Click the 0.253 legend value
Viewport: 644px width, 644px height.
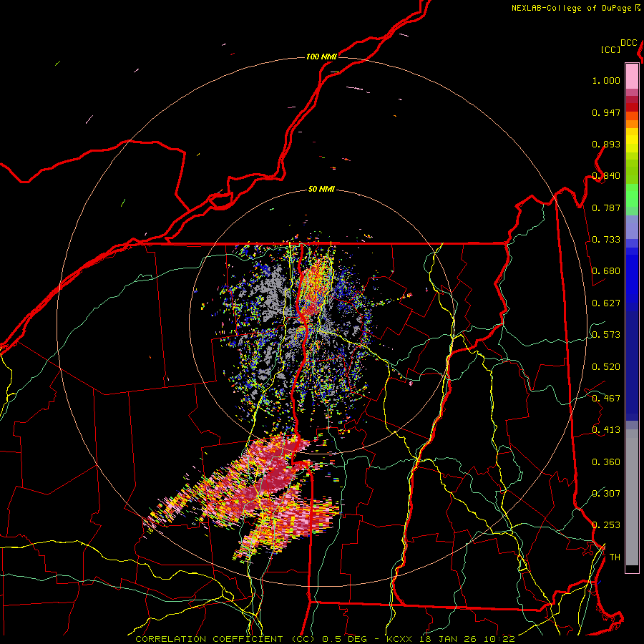[606, 525]
